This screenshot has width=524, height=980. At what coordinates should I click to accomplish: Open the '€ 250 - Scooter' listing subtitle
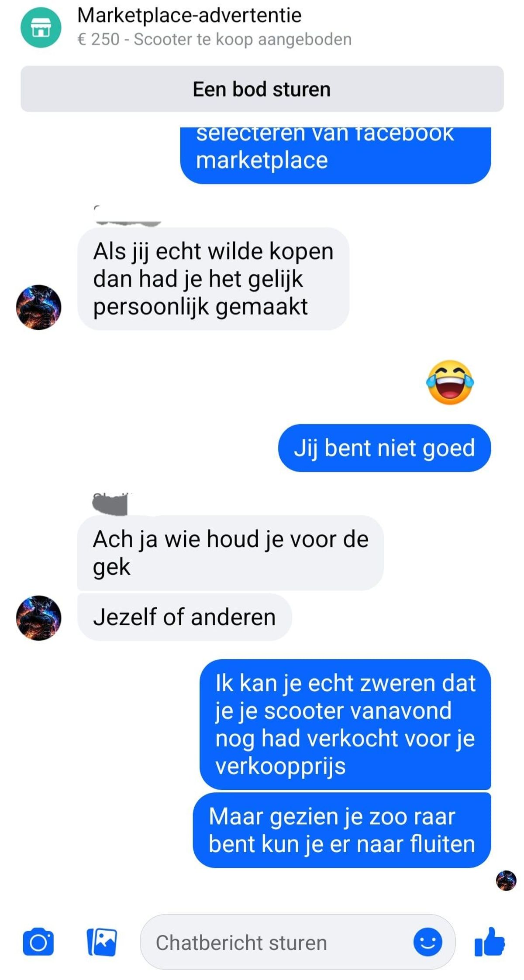(214, 39)
